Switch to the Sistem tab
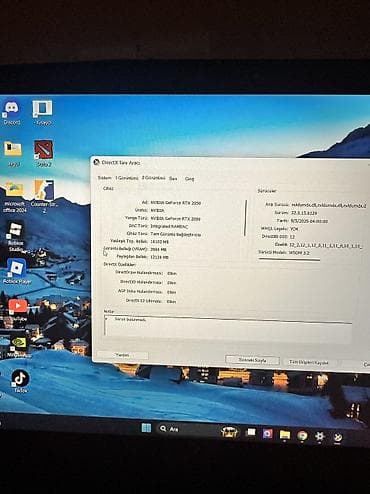This screenshot has width=370, height=494. point(104,178)
